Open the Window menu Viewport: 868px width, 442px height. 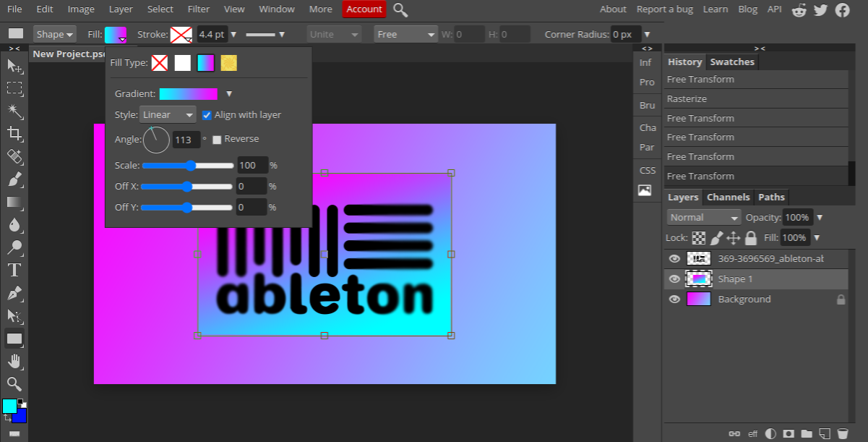pos(277,9)
